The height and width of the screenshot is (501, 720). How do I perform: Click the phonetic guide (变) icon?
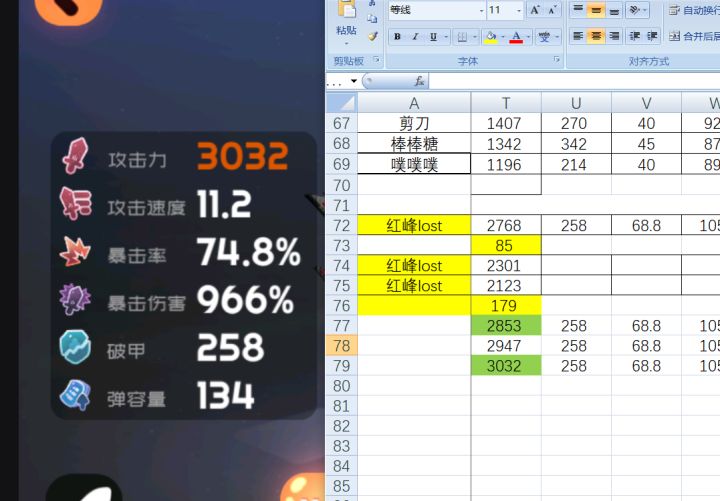point(545,37)
